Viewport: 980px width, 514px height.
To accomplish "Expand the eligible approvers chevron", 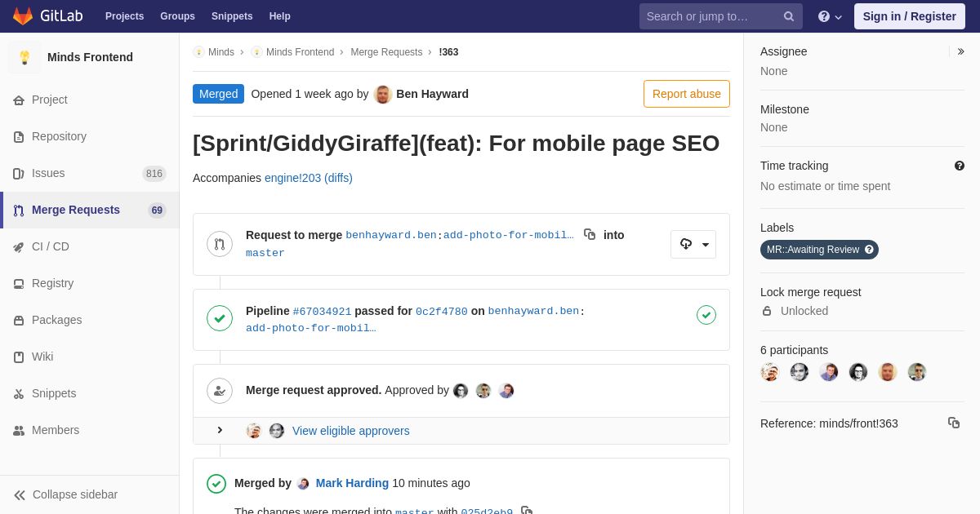I will coord(220,430).
